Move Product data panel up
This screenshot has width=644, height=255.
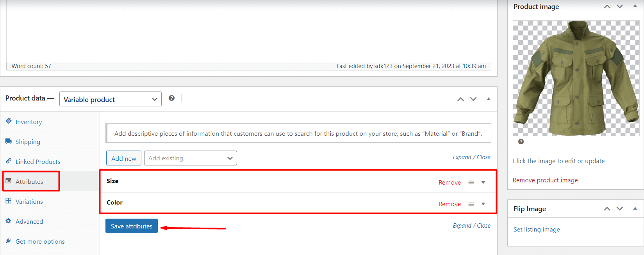460,99
